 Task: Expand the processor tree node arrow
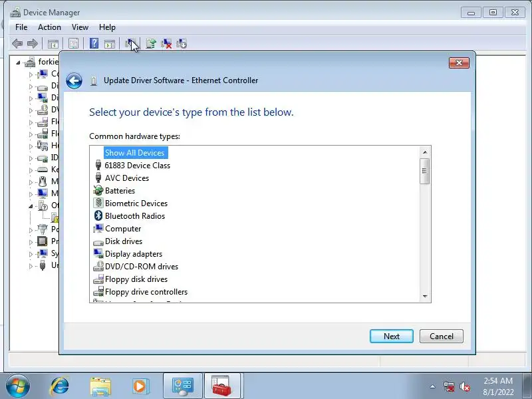(31, 242)
